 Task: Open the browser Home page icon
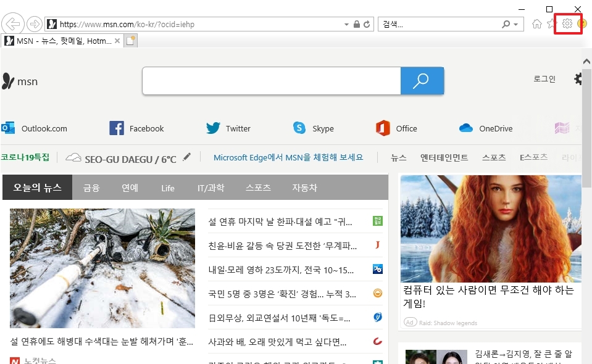(536, 24)
